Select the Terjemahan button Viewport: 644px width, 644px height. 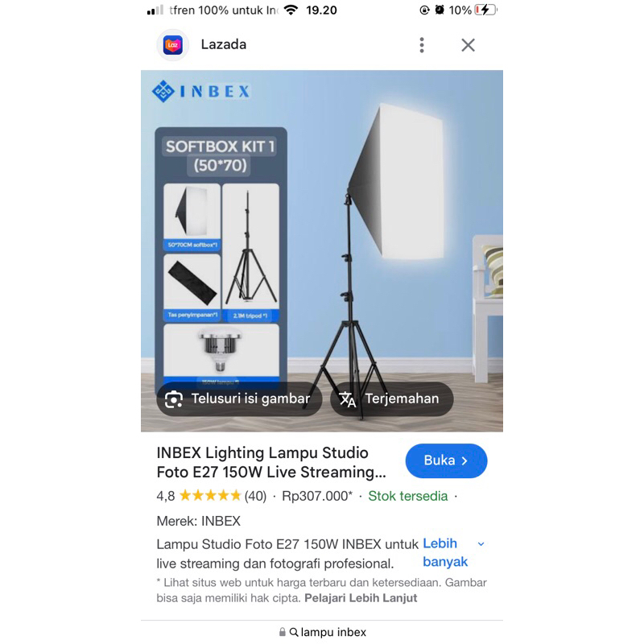[x=392, y=399]
